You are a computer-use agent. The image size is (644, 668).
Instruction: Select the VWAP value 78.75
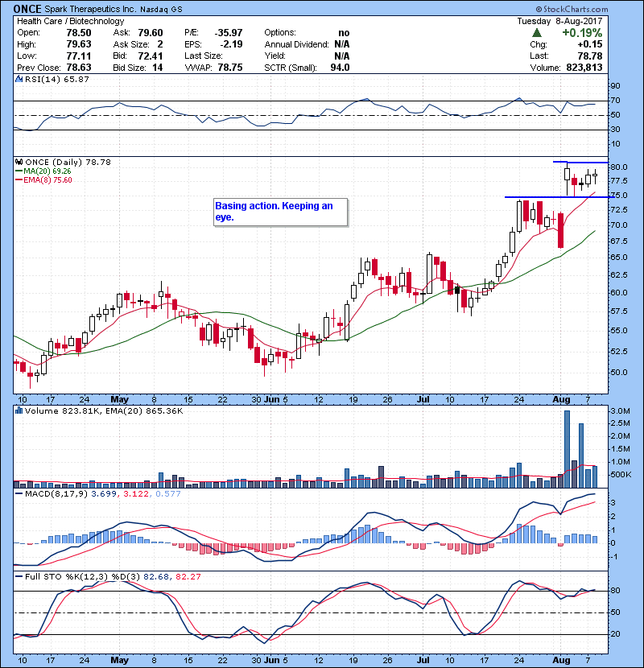(x=230, y=68)
